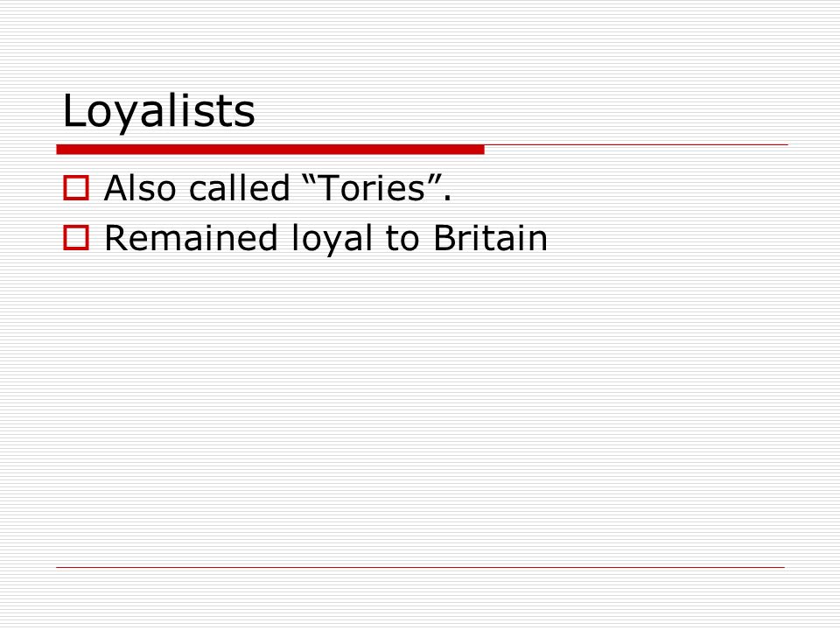Click the empty slide body below the bullets
The width and height of the screenshot is (840, 630).
coord(421,407)
